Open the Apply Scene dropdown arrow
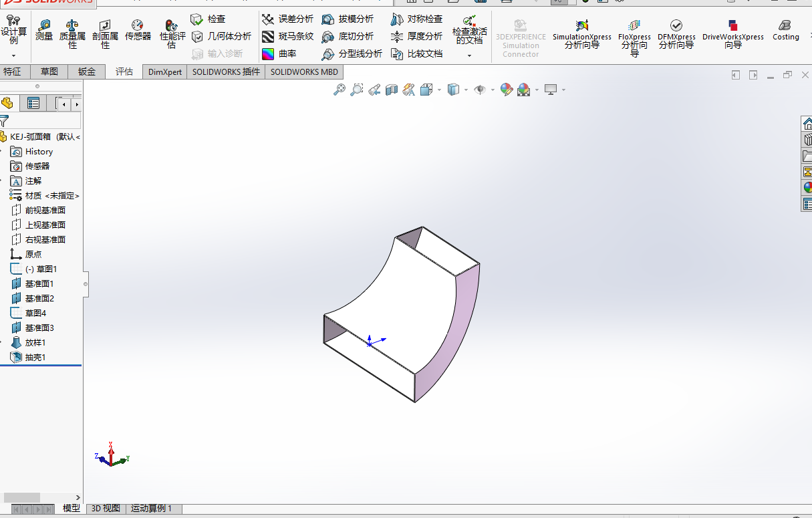812x518 pixels. 536,90
